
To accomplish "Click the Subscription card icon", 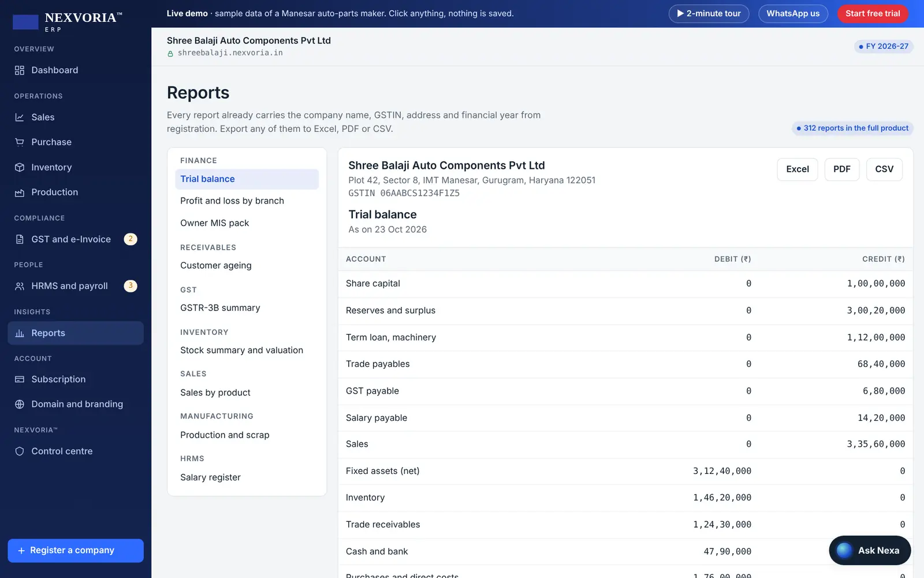I will tap(20, 380).
